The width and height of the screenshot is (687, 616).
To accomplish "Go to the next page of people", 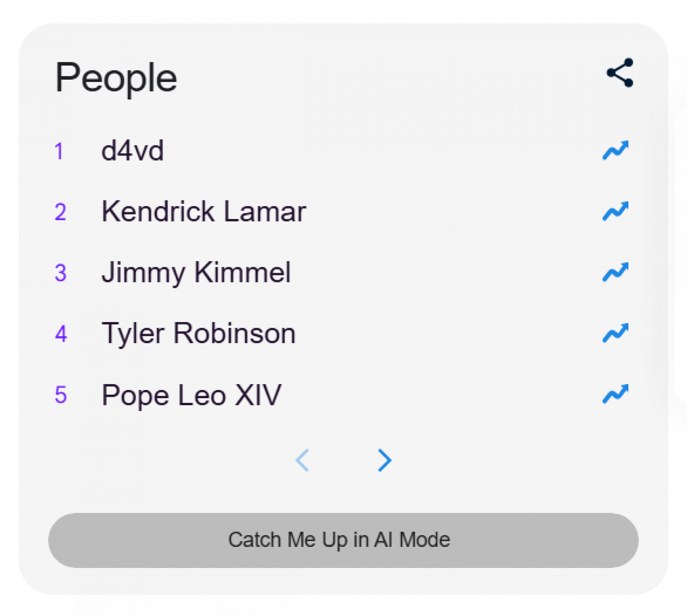I will click(x=384, y=460).
